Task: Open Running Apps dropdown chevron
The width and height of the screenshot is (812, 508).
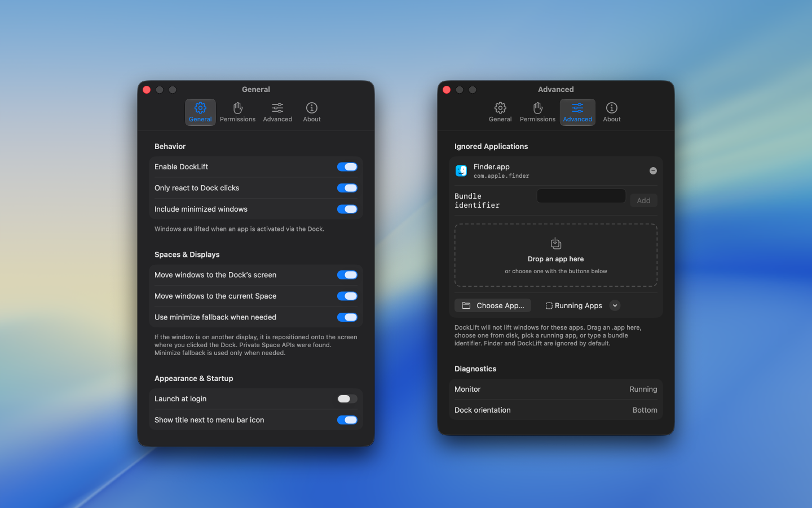Action: tap(615, 305)
